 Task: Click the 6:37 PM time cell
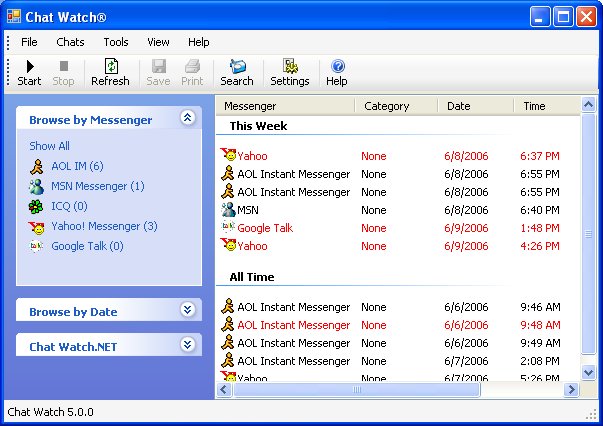click(540, 156)
